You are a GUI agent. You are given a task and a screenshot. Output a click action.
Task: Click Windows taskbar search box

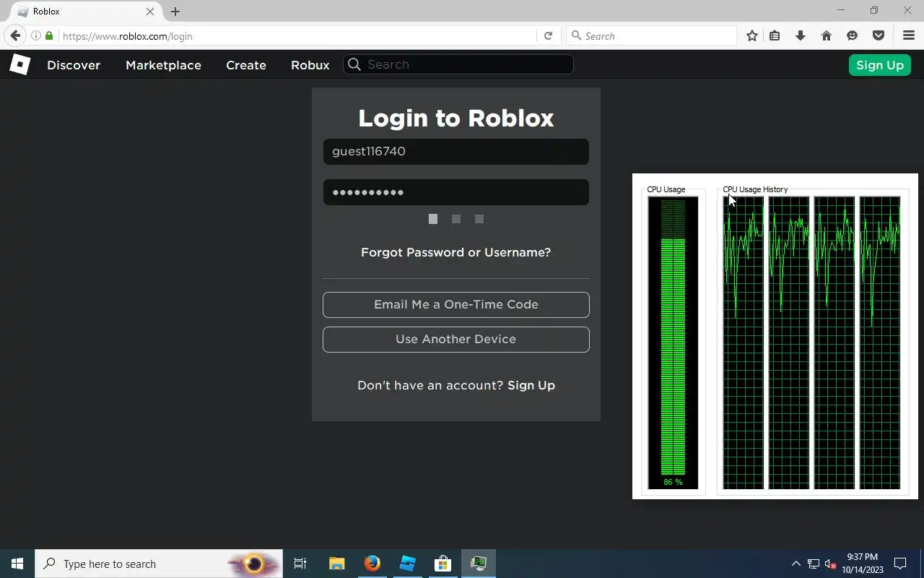(x=159, y=564)
